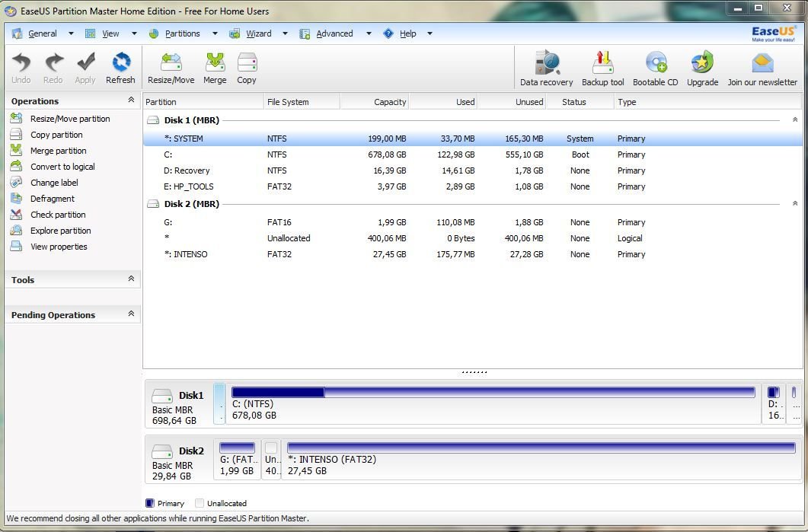This screenshot has height=532, width=808.
Task: Collapse the Operations panel
Action: pyautogui.click(x=131, y=100)
